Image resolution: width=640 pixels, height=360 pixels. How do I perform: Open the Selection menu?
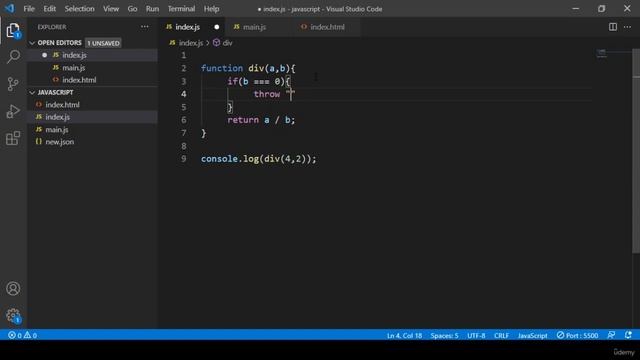point(80,9)
